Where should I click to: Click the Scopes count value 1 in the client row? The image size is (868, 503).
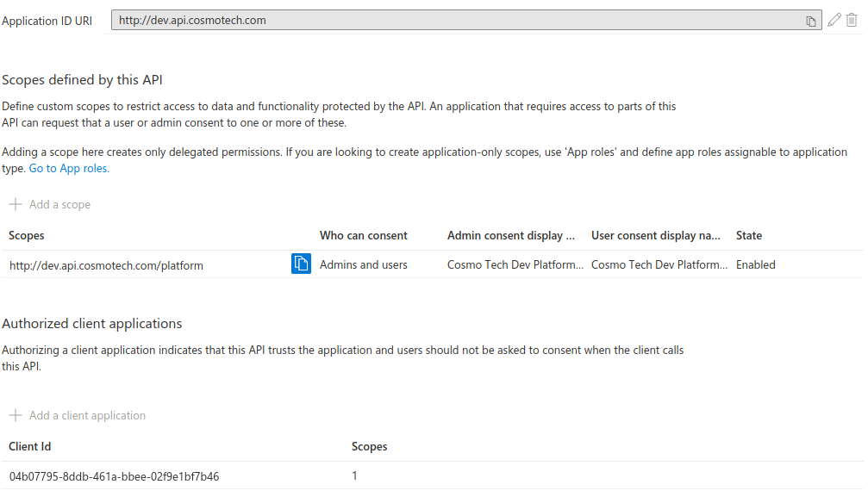pos(354,475)
